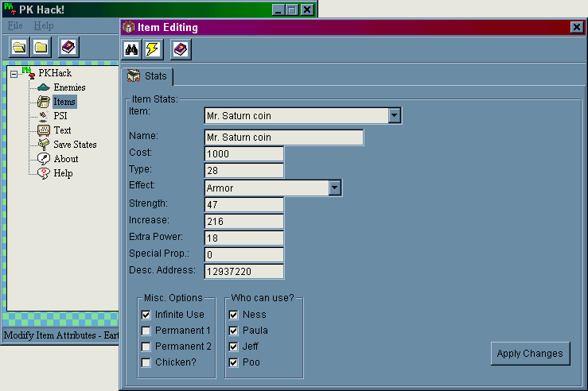Image resolution: width=588 pixels, height=391 pixels.
Task: Click the About speech bubble icon
Action: pyautogui.click(x=44, y=159)
